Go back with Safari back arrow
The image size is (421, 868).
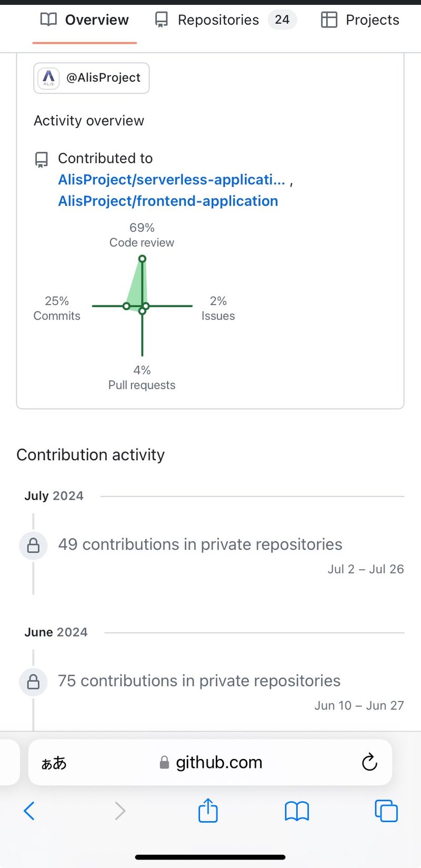(29, 811)
